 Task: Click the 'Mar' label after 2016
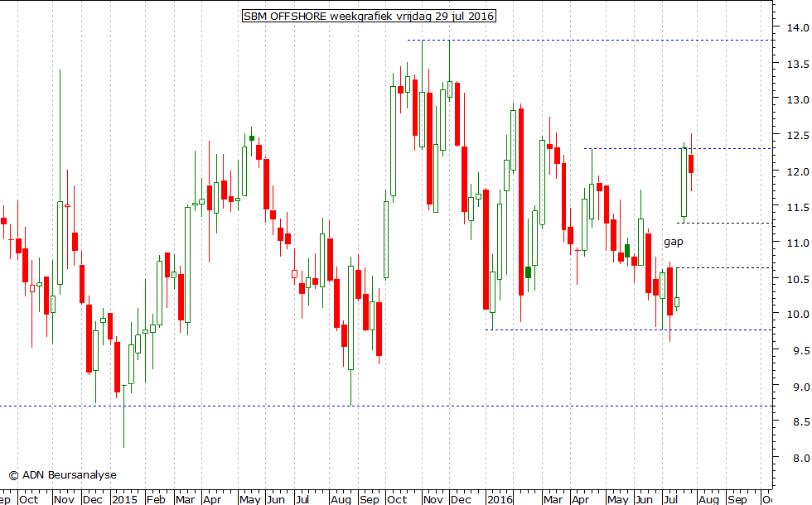pos(553,499)
